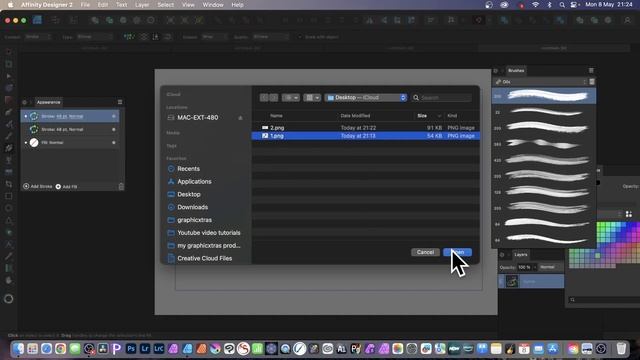Select the Triangle shape tool
The image size is (640, 360).
(x=9, y=220)
